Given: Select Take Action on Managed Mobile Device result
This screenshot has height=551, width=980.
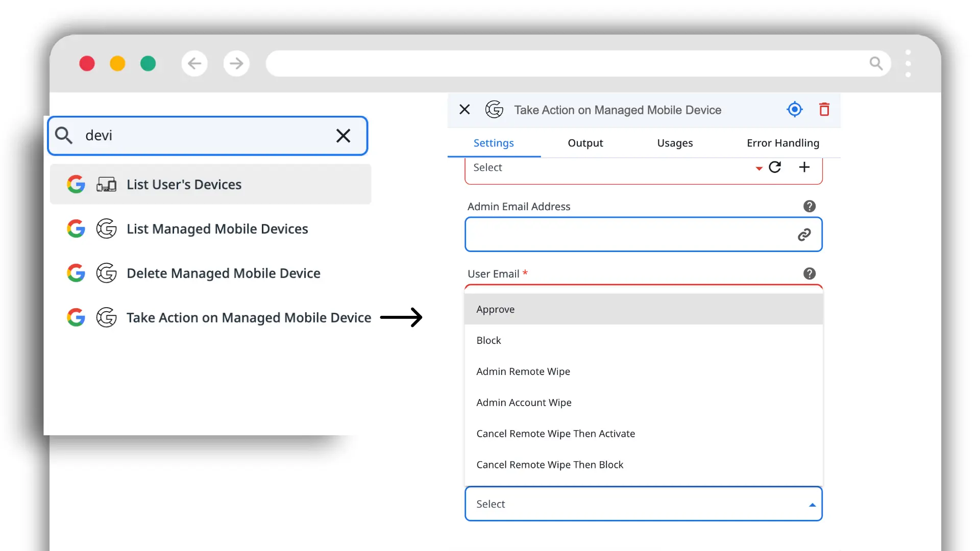Looking at the screenshot, I should coord(211,317).
